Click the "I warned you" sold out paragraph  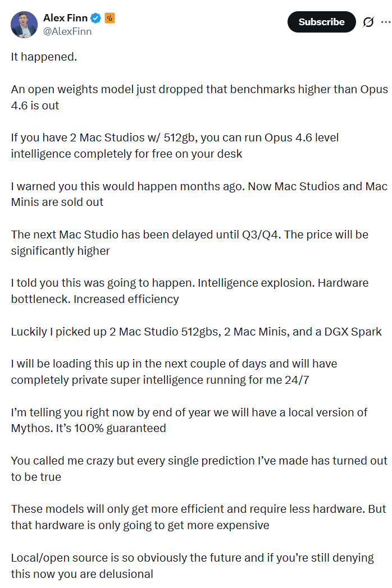tap(197, 194)
